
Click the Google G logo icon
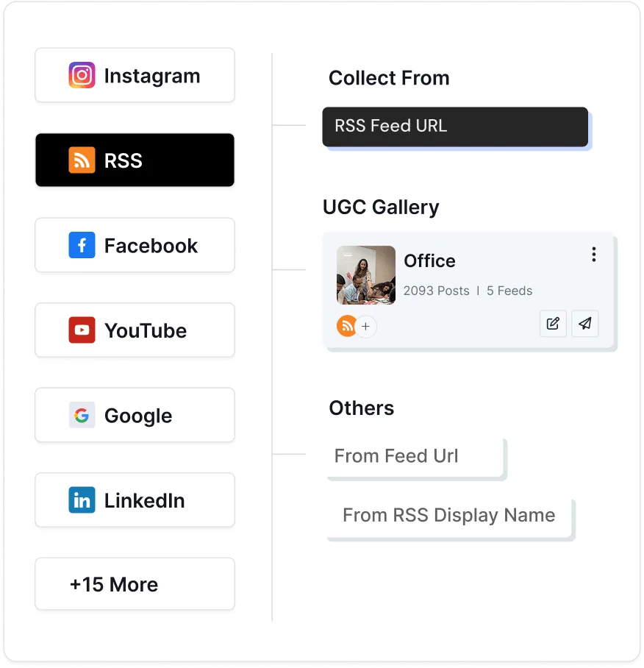tap(82, 415)
